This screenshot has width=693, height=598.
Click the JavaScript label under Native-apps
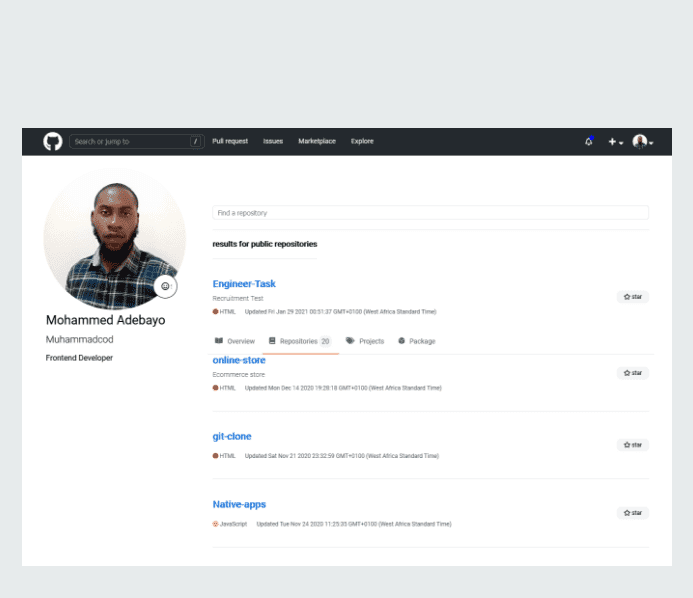tap(233, 524)
